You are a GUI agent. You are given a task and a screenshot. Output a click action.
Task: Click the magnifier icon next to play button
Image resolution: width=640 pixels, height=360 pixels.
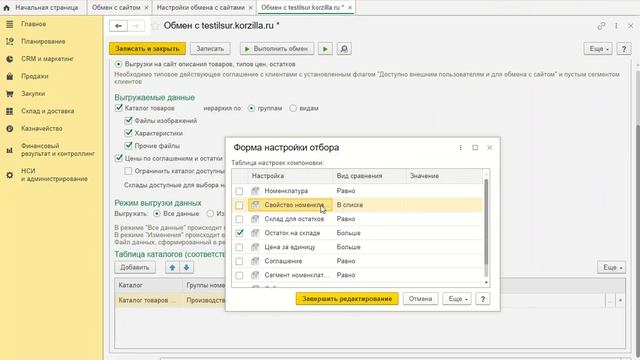pyautogui.click(x=344, y=49)
